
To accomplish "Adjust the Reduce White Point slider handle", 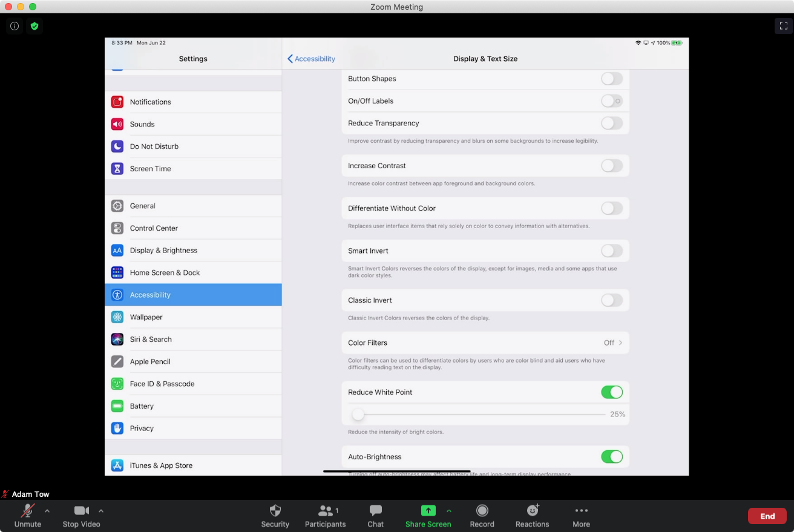I will click(358, 414).
